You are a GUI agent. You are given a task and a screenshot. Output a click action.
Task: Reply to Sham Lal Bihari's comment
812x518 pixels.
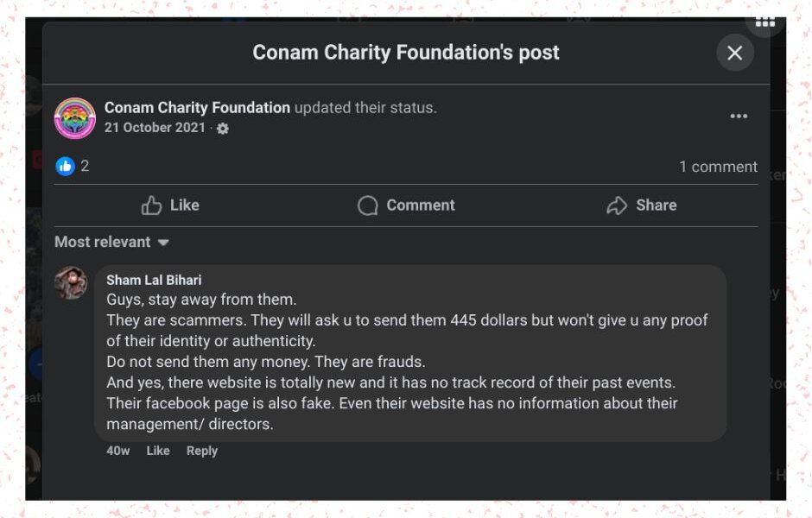[x=202, y=451]
